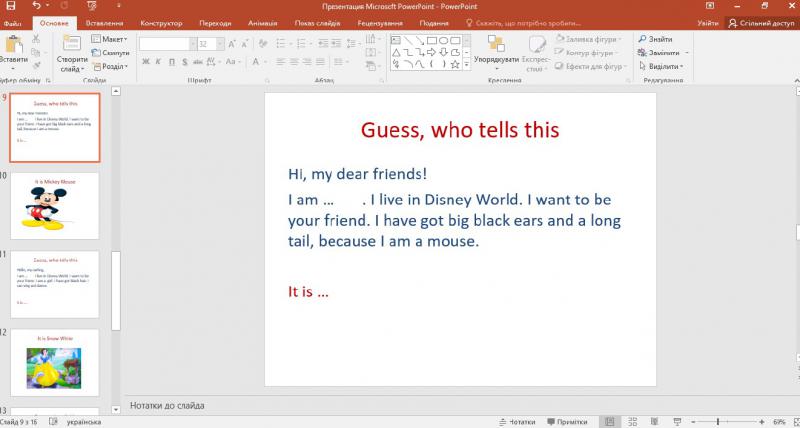Select the right arrow shape in the gallery
This screenshot has width=800, height=428.
(432, 52)
